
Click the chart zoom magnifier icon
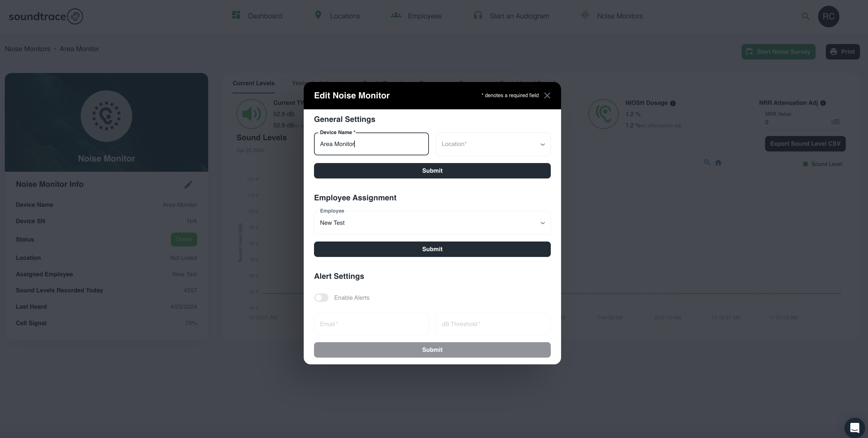(x=707, y=163)
